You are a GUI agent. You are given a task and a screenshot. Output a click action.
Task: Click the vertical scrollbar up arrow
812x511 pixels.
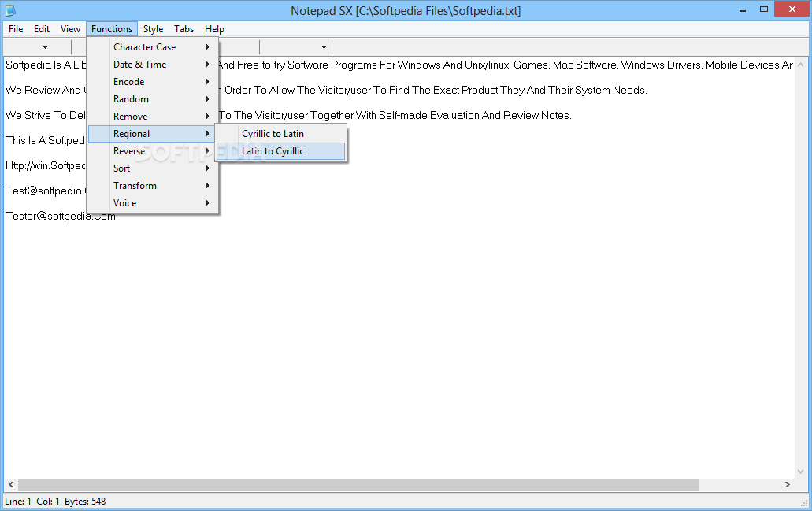[x=801, y=65]
